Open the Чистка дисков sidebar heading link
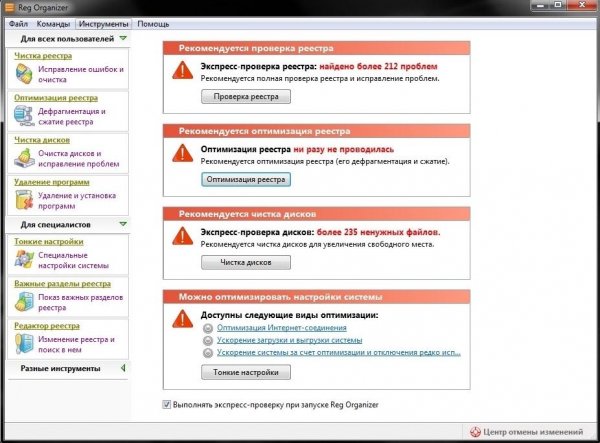Screen dimensions: 600x443 click(x=42, y=140)
